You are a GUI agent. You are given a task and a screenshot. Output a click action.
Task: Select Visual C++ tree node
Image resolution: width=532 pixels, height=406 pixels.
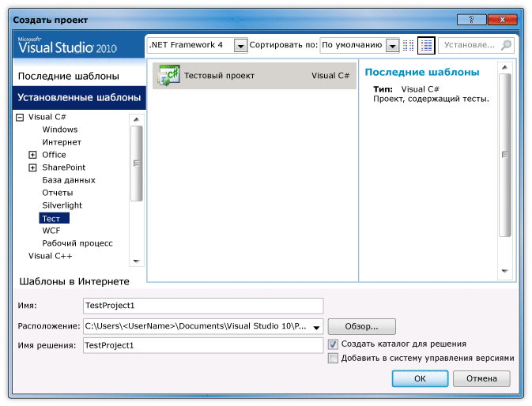51,256
